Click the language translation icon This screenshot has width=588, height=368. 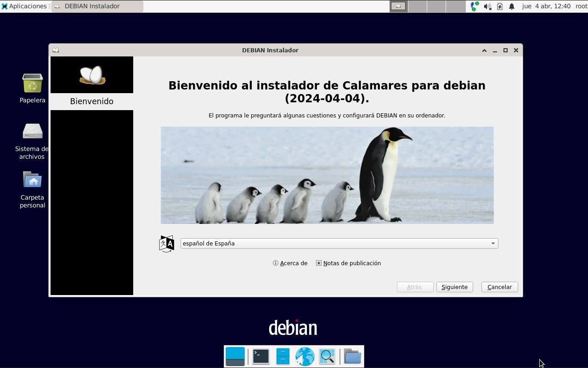[x=166, y=244]
